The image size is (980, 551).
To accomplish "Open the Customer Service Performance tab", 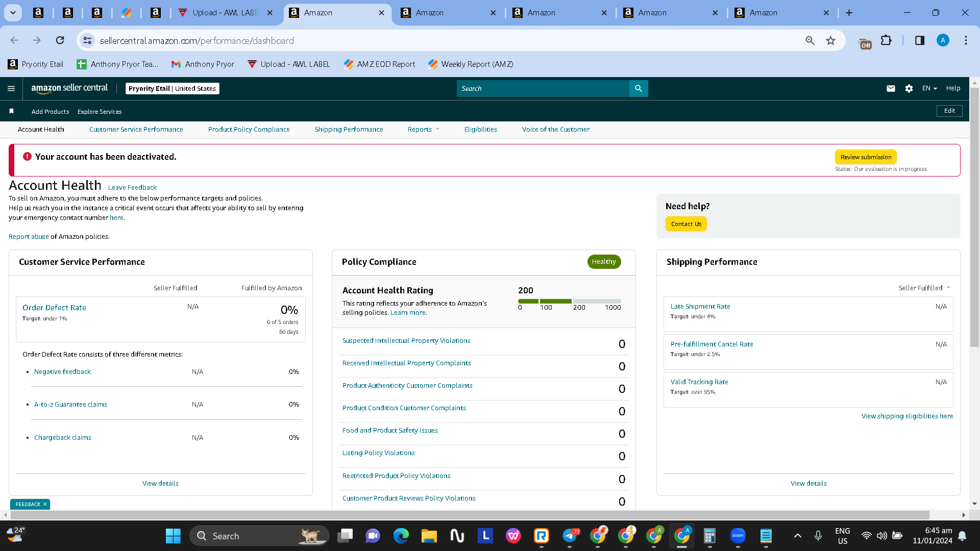I will coord(136,129).
